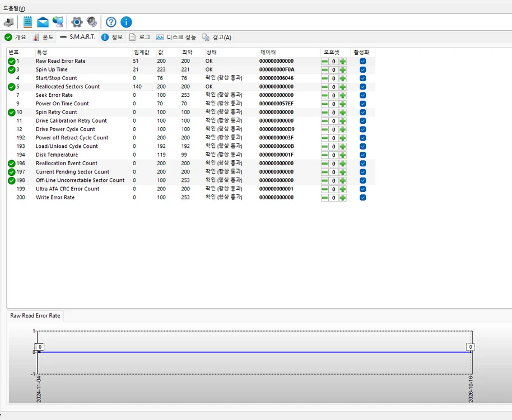
Task: Click green check icon beside Reallocation Event Count
Action: [x=11, y=163]
